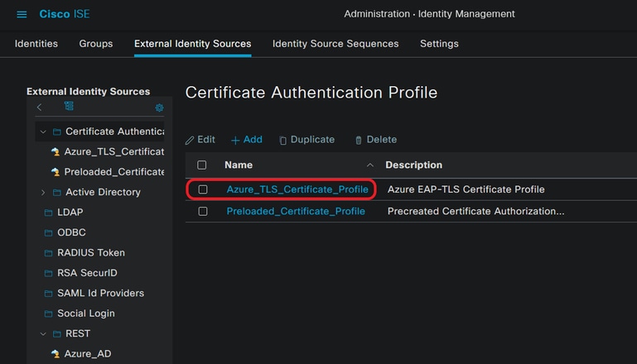Collapse the Certificate Authentication folder
The width and height of the screenshot is (637, 364).
(43, 132)
